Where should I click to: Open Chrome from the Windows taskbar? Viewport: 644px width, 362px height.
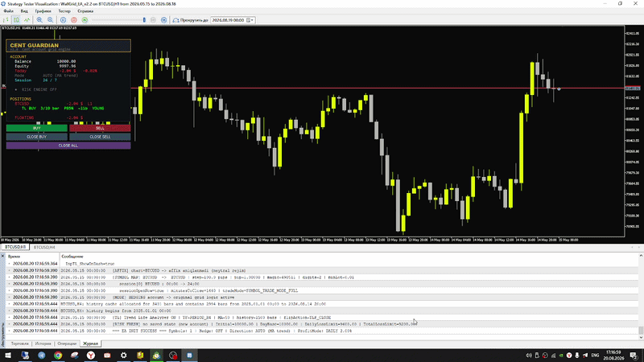click(58, 356)
